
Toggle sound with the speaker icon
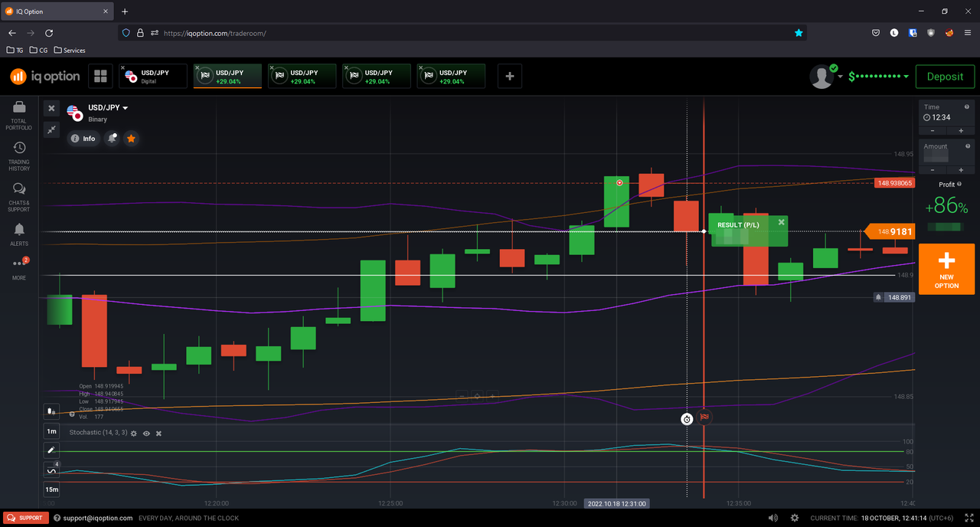tap(773, 518)
